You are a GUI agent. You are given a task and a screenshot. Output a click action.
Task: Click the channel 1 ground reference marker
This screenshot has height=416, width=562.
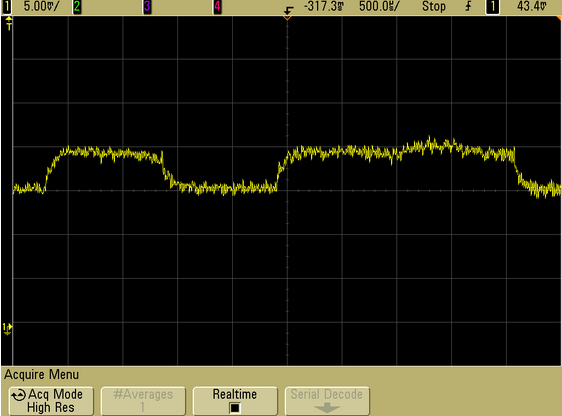tap(7, 329)
